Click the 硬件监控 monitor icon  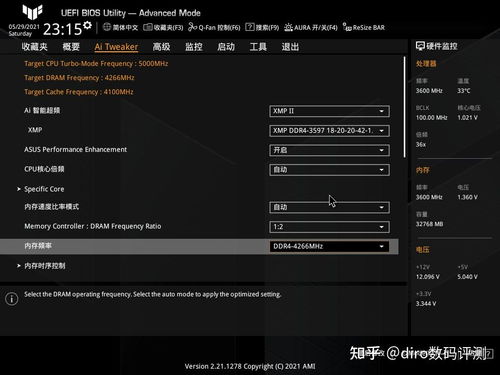click(x=420, y=46)
